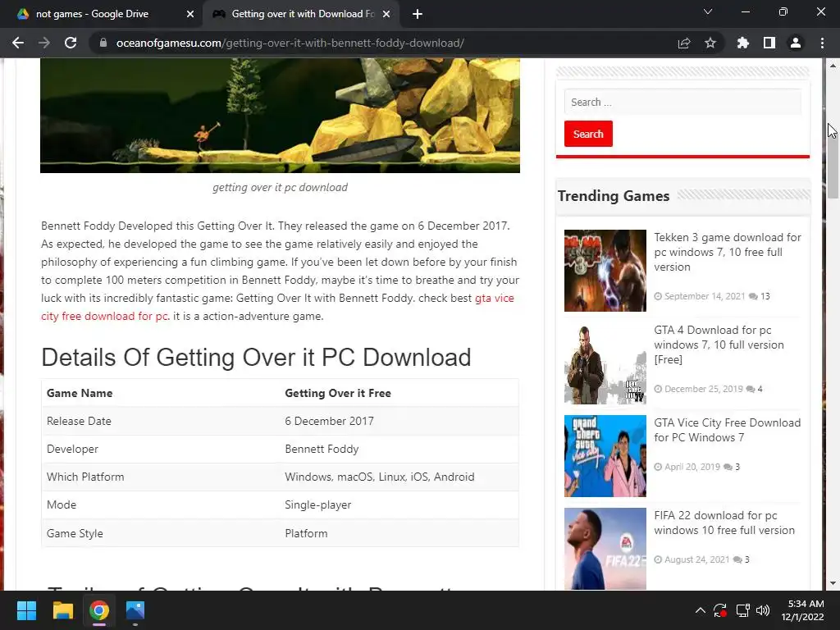The image size is (840, 630).
Task: Click the GTA 4 thumbnail
Action: (605, 363)
